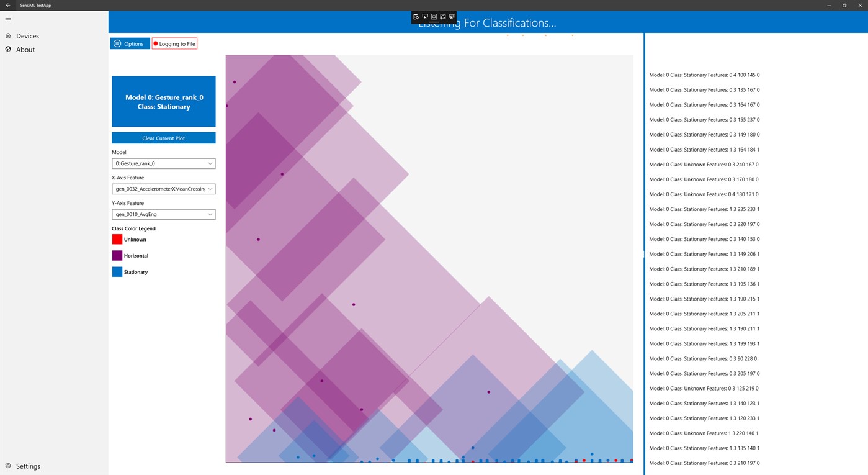Image resolution: width=868 pixels, height=475 pixels.
Task: Click the red Unknown color swatch
Action: coord(117,239)
